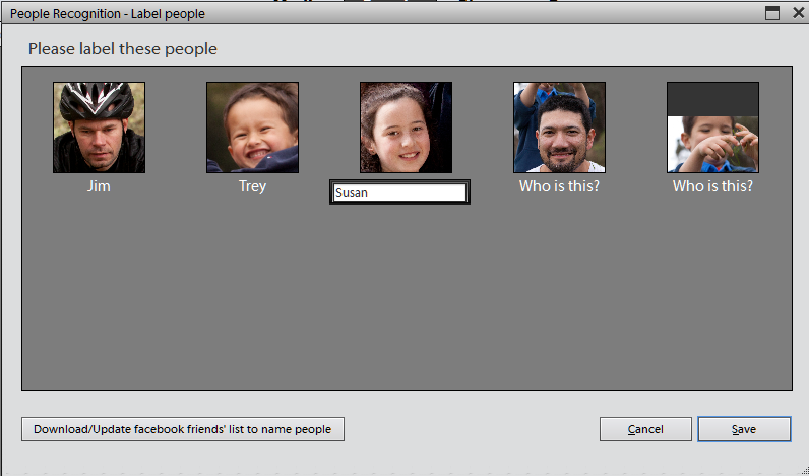Click the photo above the Susan text field
Image resolution: width=809 pixels, height=476 pixels.
(406, 127)
